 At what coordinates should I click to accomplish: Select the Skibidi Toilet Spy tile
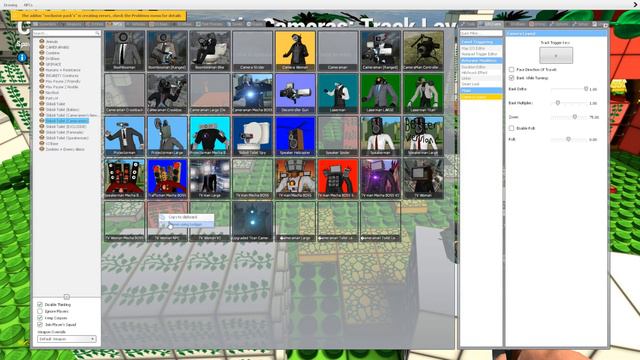click(x=252, y=136)
